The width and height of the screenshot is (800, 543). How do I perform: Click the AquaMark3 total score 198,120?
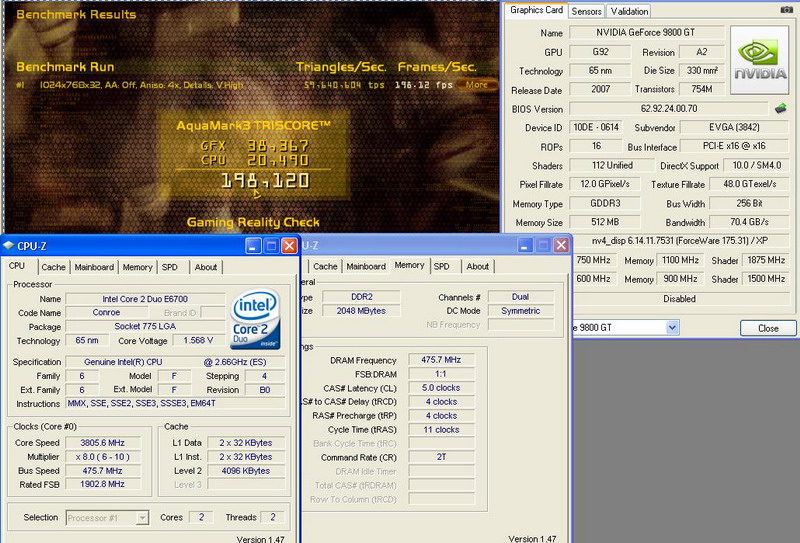click(265, 181)
